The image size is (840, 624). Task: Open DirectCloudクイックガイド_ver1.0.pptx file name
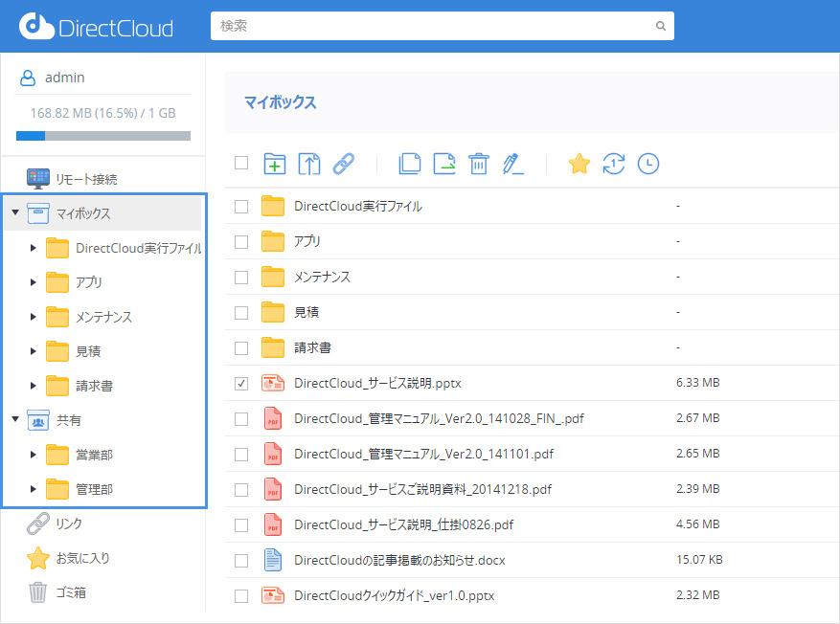395,595
